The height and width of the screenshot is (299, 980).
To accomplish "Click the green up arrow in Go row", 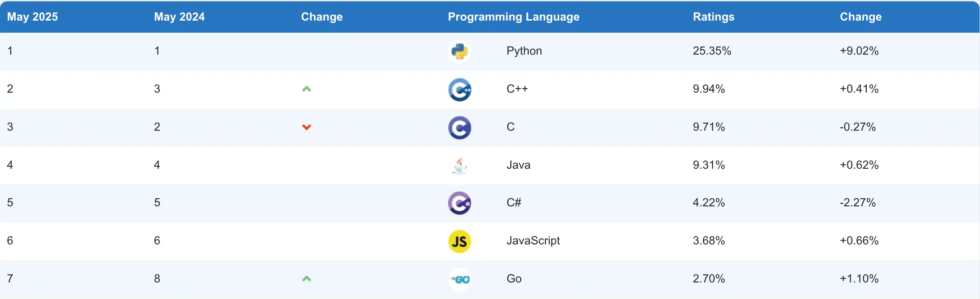I will tap(307, 279).
